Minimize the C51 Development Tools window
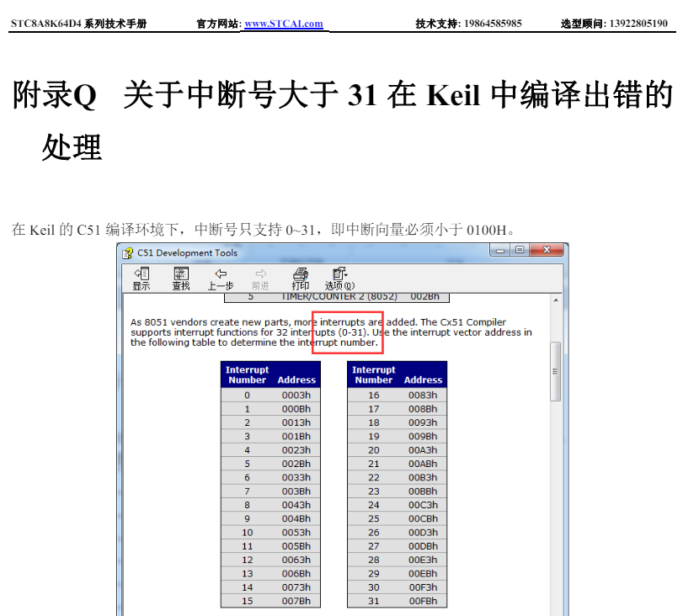 tap(500, 250)
